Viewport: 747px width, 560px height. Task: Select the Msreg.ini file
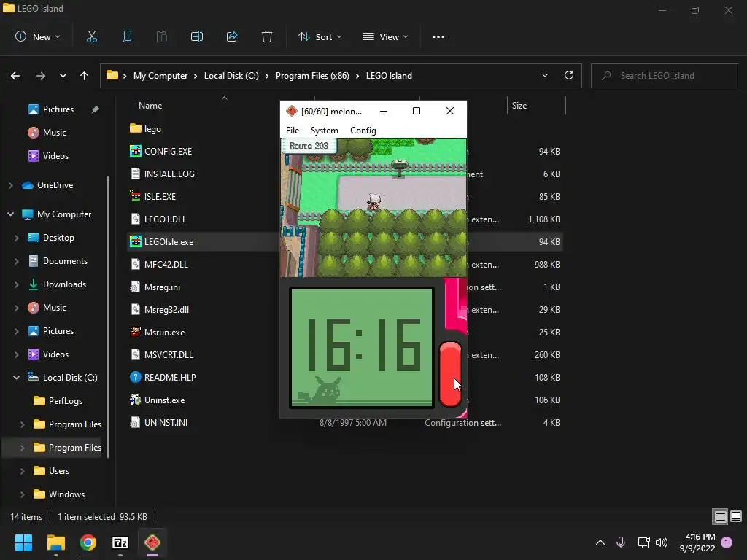point(162,287)
